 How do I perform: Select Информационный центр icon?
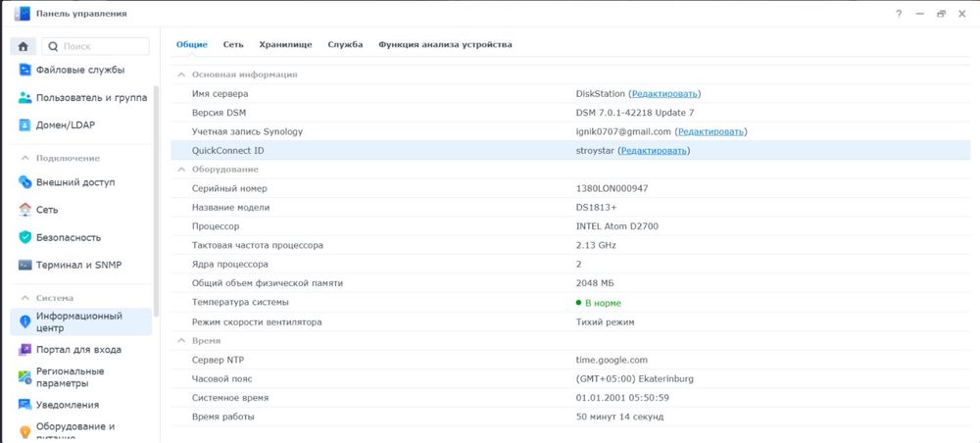click(25, 321)
